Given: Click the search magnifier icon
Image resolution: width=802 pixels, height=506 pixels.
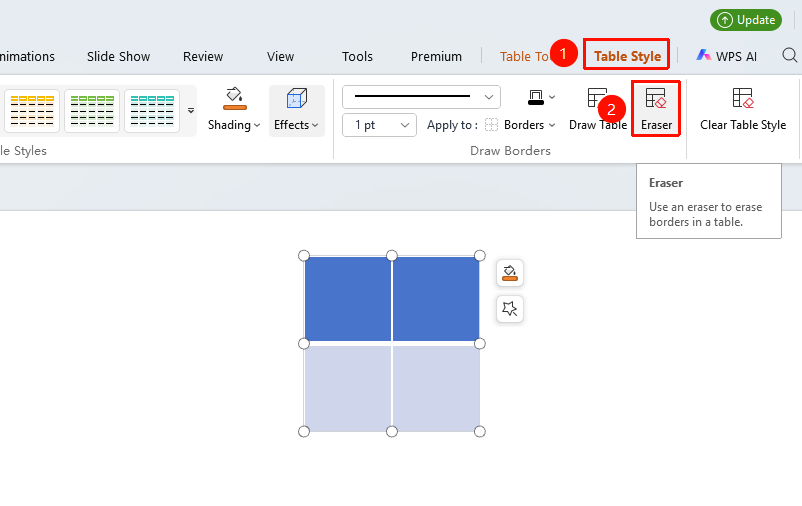Looking at the screenshot, I should coord(789,55).
